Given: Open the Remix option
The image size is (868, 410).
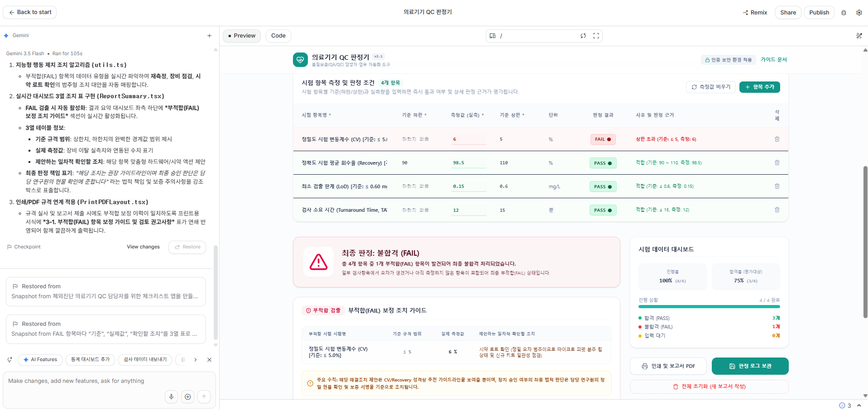Looking at the screenshot, I should (x=755, y=13).
